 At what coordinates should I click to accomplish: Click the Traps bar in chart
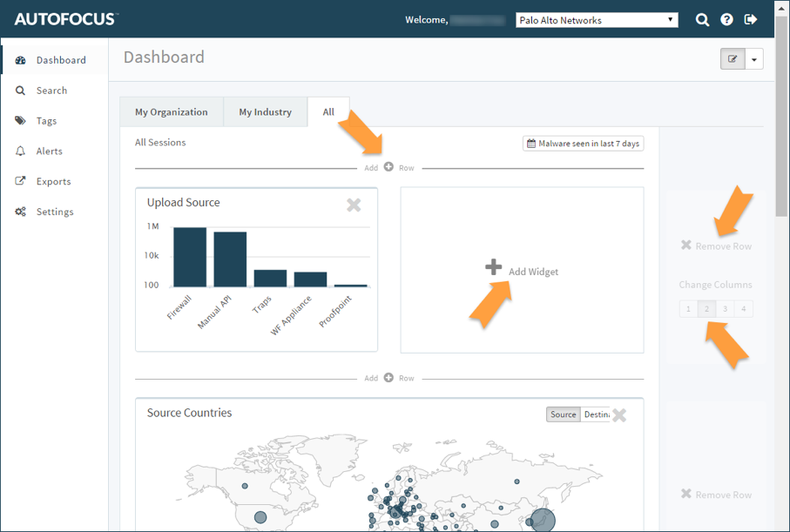[x=270, y=278]
